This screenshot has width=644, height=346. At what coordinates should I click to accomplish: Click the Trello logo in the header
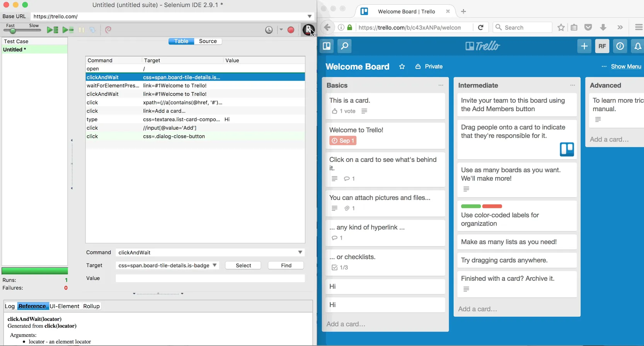pyautogui.click(x=483, y=46)
